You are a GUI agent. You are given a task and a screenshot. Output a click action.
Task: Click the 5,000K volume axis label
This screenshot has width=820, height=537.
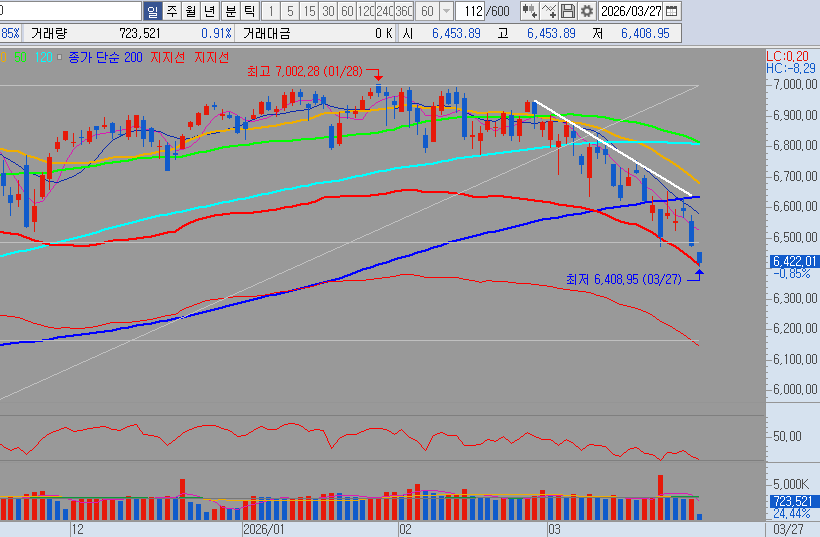(x=791, y=484)
